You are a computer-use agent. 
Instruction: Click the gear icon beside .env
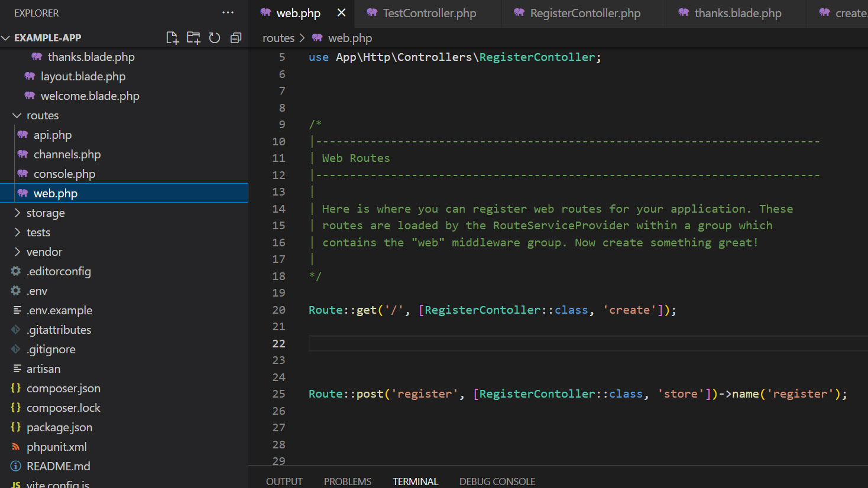click(x=16, y=291)
